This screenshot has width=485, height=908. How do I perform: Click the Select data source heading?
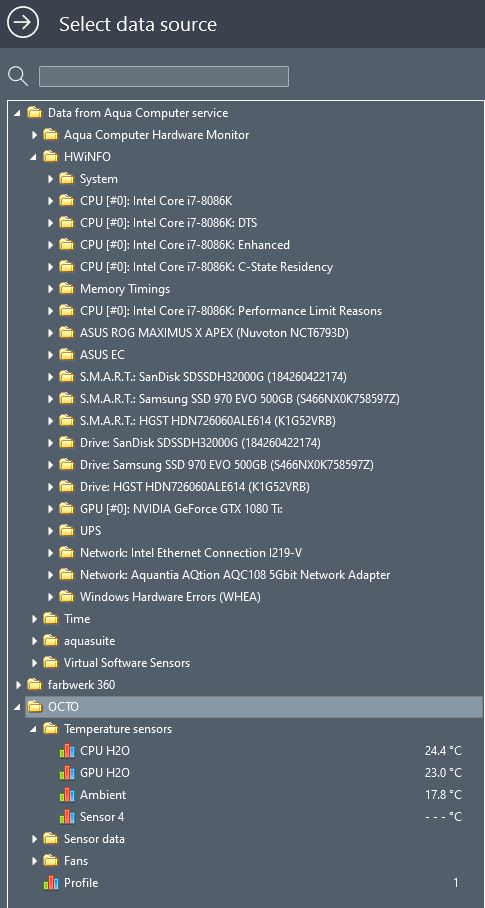click(138, 24)
